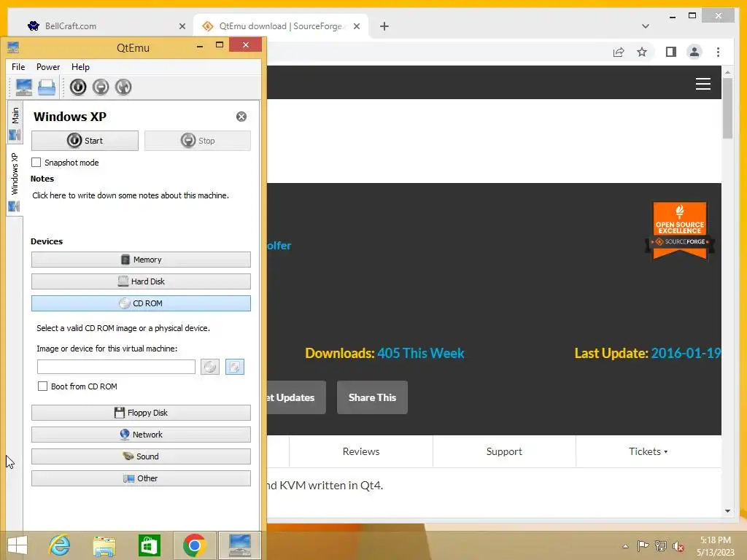Image resolution: width=747 pixels, height=560 pixels.
Task: Enable Snapshot mode checkbox
Action: (36, 163)
